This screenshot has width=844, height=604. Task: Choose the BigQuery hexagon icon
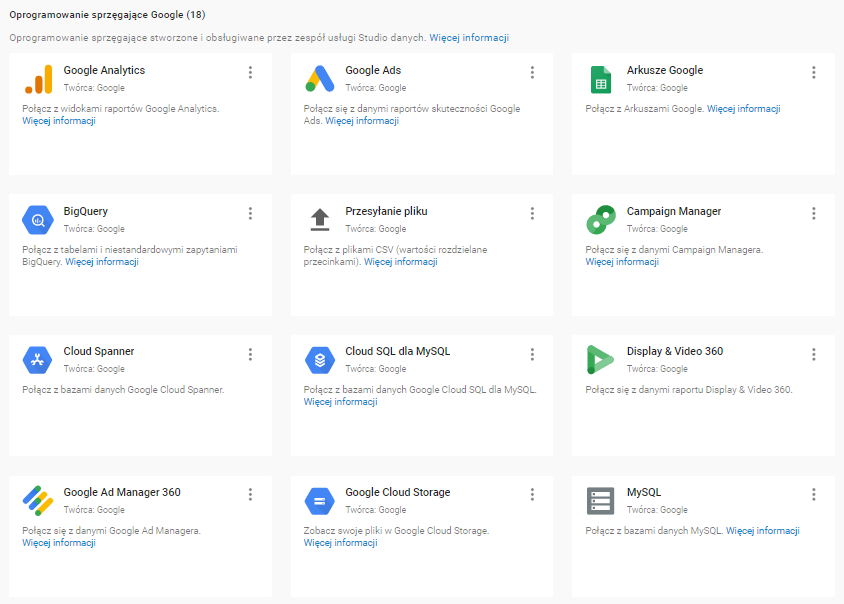point(37,219)
